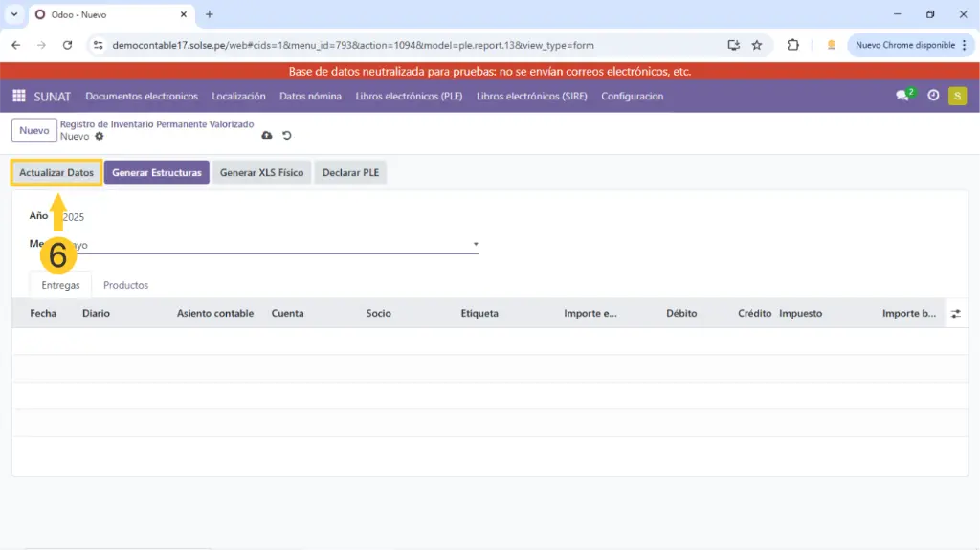Open the chat messages icon
The width and height of the screenshot is (980, 550).
pos(902,96)
